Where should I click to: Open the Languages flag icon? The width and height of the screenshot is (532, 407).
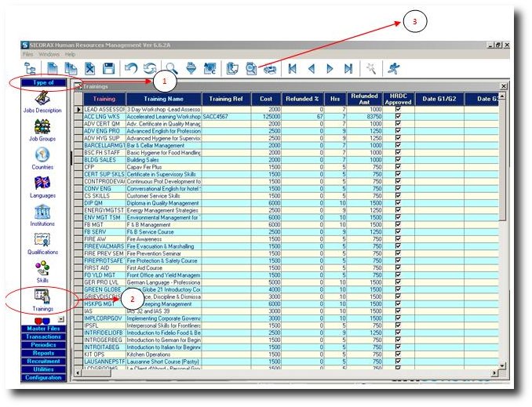click(x=42, y=183)
